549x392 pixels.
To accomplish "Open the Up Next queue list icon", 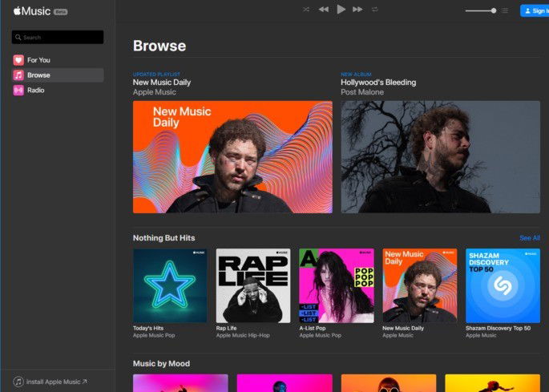I will [505, 10].
